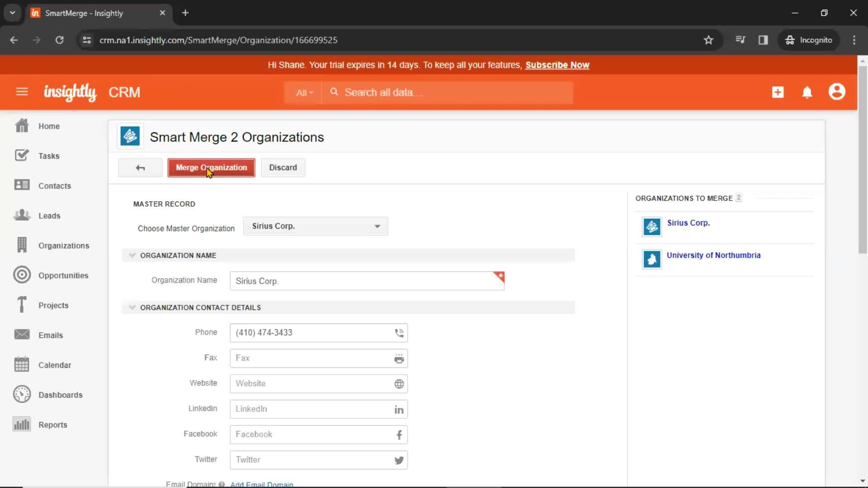Click the phone call icon in Phone field

point(399,333)
